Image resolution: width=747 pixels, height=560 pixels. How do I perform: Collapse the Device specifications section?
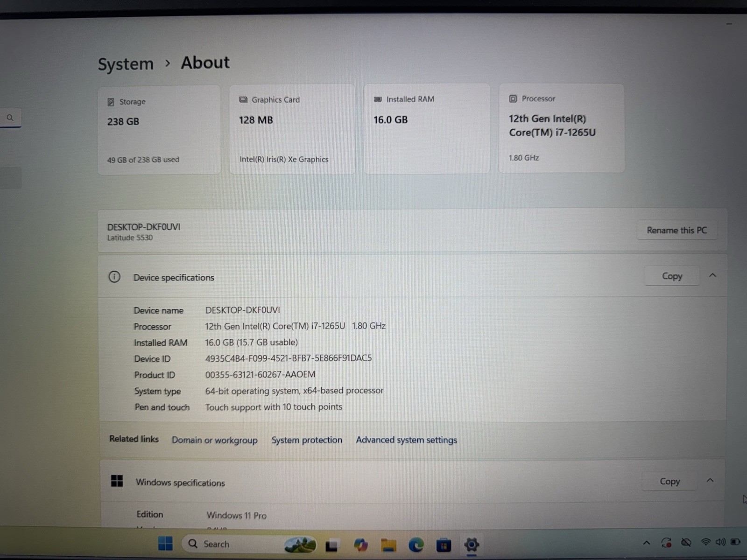(712, 275)
